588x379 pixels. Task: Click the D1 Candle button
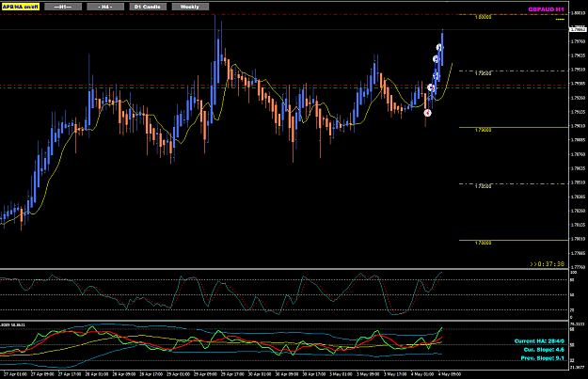pyautogui.click(x=148, y=7)
